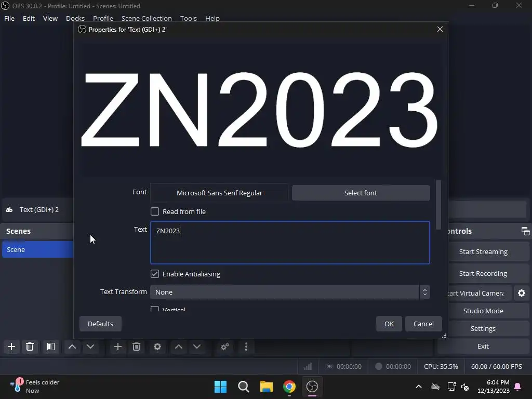This screenshot has width=532, height=399.
Task: Click OBS Studio taskbar icon
Action: pyautogui.click(x=312, y=387)
